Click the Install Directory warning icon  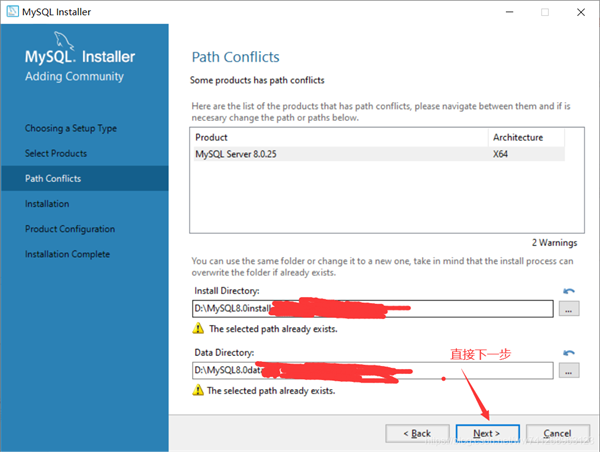click(x=198, y=328)
